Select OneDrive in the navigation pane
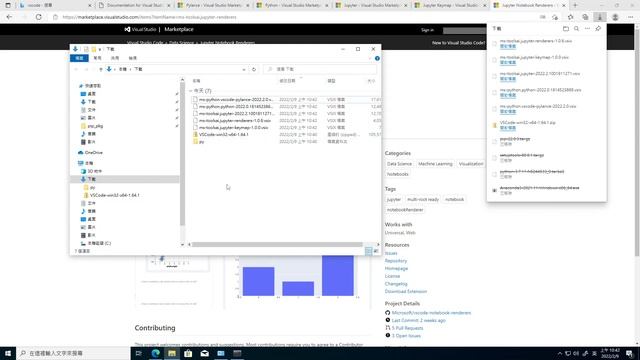640x360 pixels. pos(90,153)
